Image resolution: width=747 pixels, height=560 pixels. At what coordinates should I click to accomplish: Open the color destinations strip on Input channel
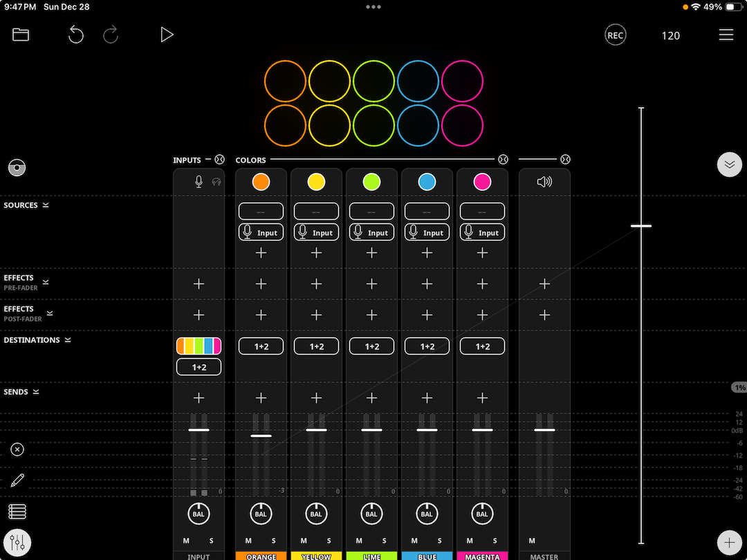click(x=199, y=346)
